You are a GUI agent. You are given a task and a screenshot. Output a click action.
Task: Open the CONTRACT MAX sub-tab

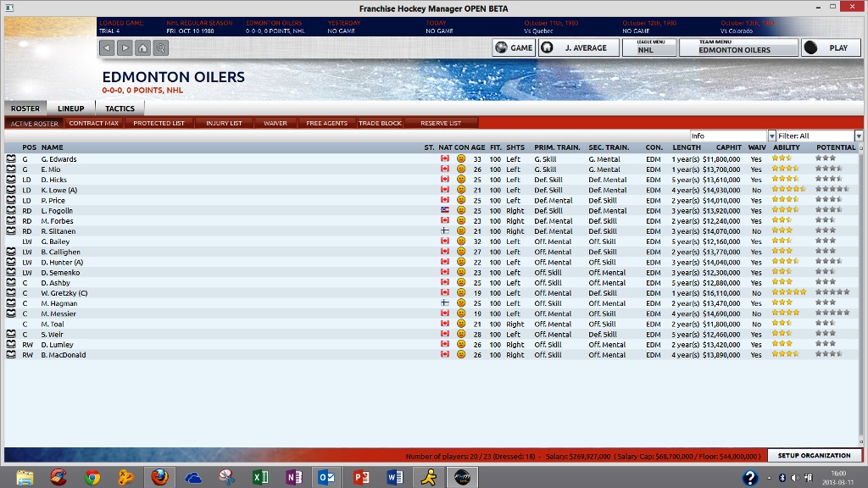click(93, 123)
